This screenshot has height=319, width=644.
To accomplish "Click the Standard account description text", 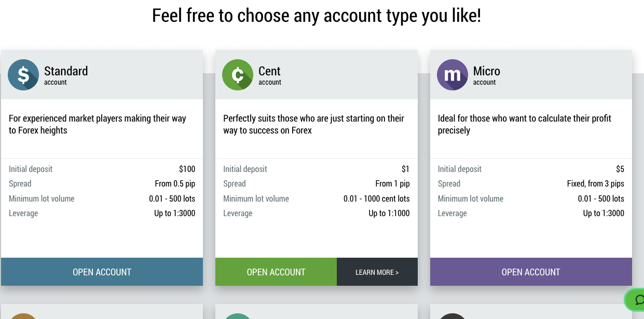I will 97,124.
